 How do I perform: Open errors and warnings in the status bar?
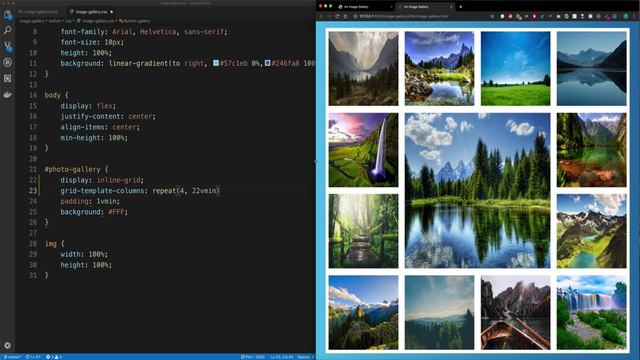pos(53,357)
